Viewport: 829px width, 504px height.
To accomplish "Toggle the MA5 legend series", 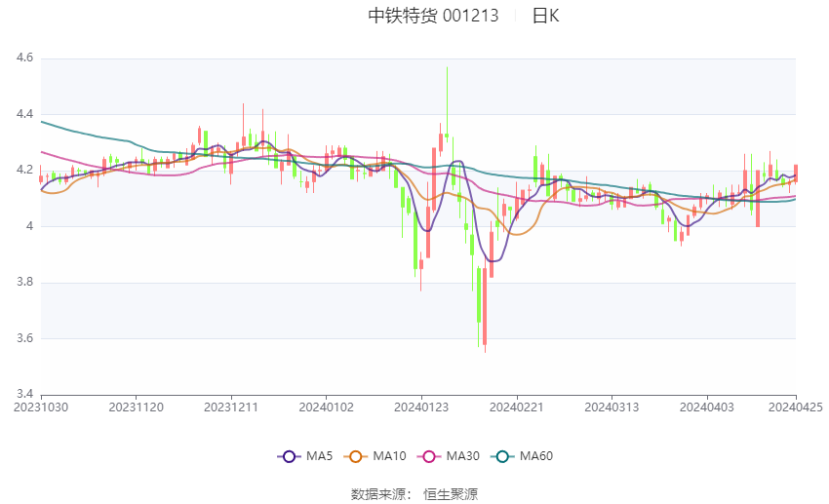I will coord(305,456).
